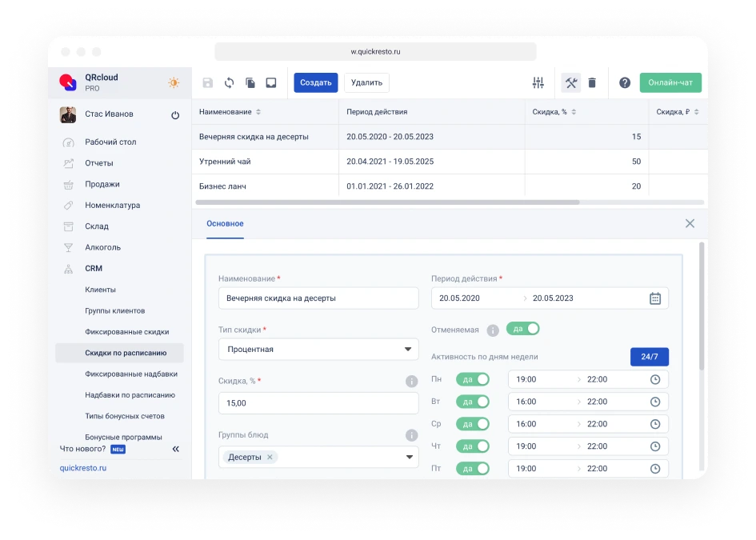Click the Создать button

tap(315, 82)
